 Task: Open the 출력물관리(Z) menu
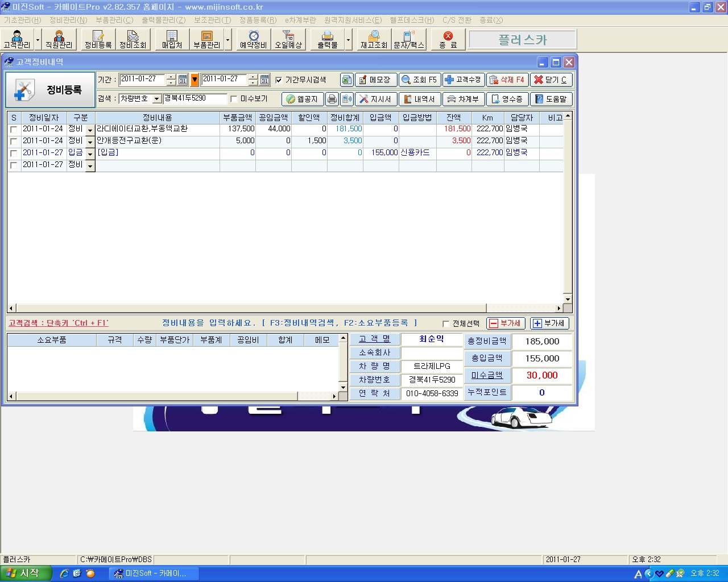164,20
